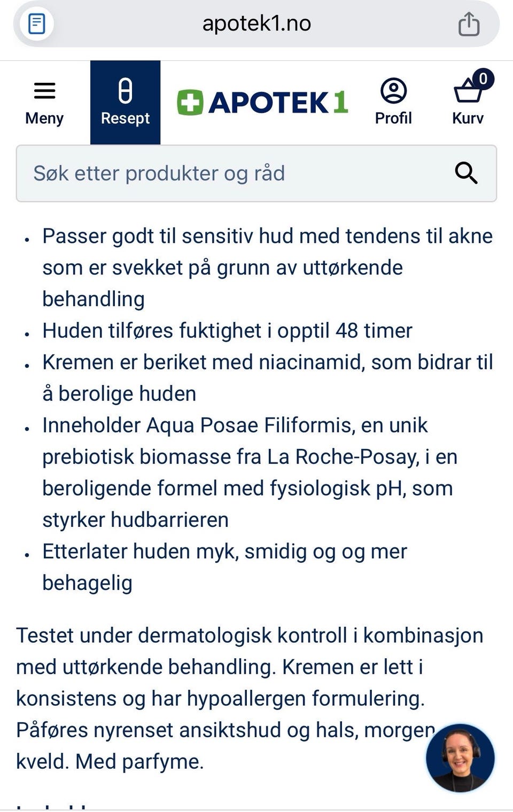This screenshot has height=812, width=513.
Task: Tap 'Huden tilføres fuktighet i opptil 48 timer'
Action: [227, 330]
